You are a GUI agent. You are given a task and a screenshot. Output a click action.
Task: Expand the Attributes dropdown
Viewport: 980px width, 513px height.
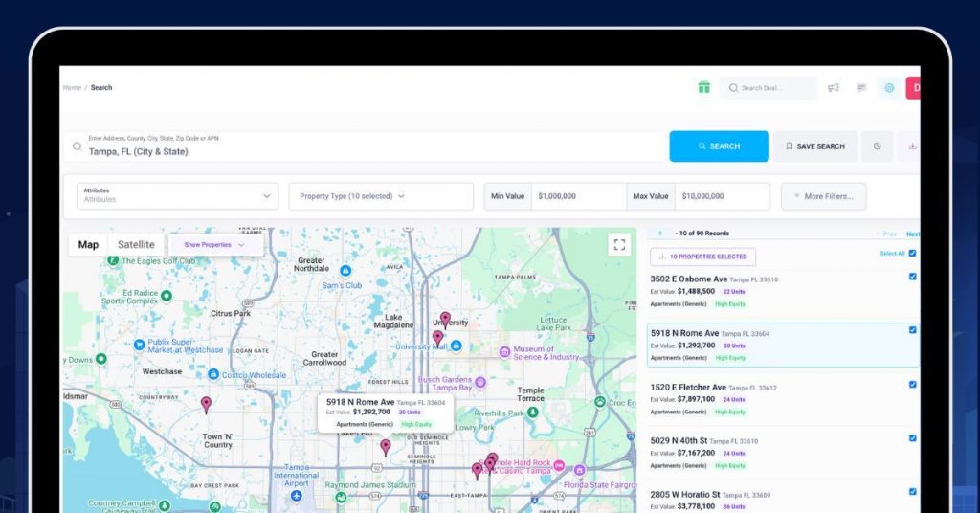tap(177, 195)
